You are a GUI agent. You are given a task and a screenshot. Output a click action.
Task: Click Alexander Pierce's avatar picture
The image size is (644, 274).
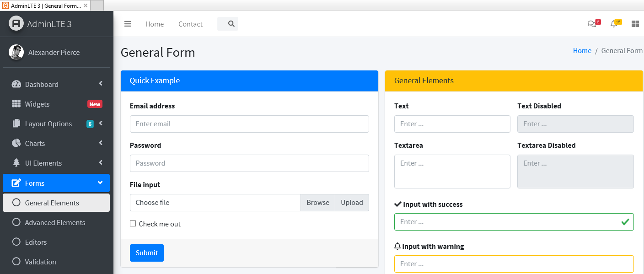tap(16, 52)
